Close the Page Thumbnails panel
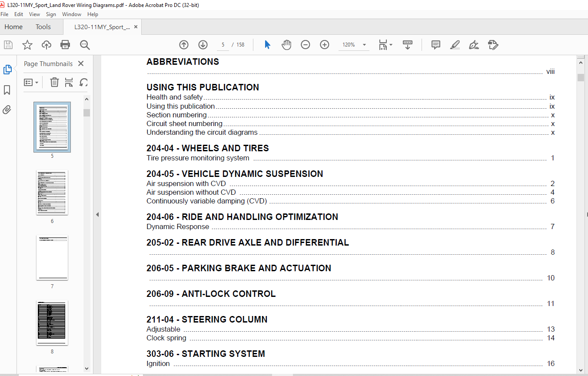Image resolution: width=588 pixels, height=376 pixels. click(81, 63)
